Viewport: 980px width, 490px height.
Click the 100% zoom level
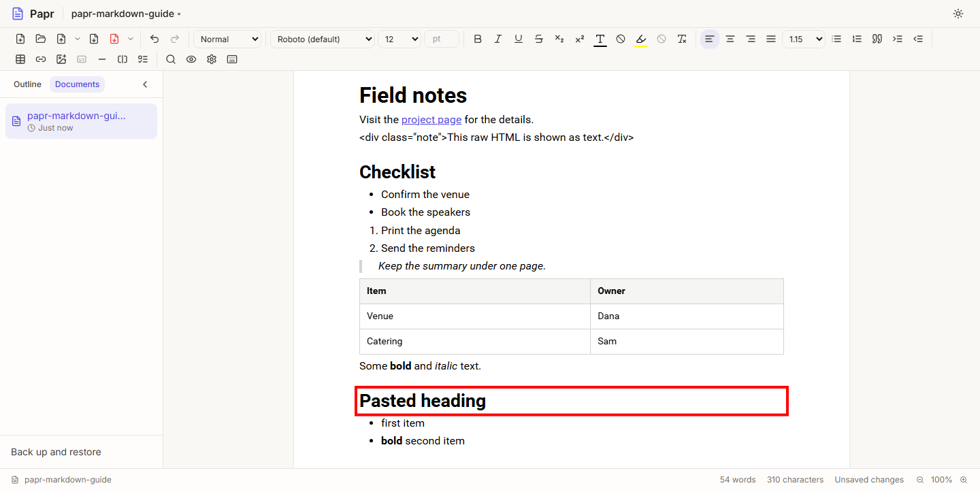942,480
